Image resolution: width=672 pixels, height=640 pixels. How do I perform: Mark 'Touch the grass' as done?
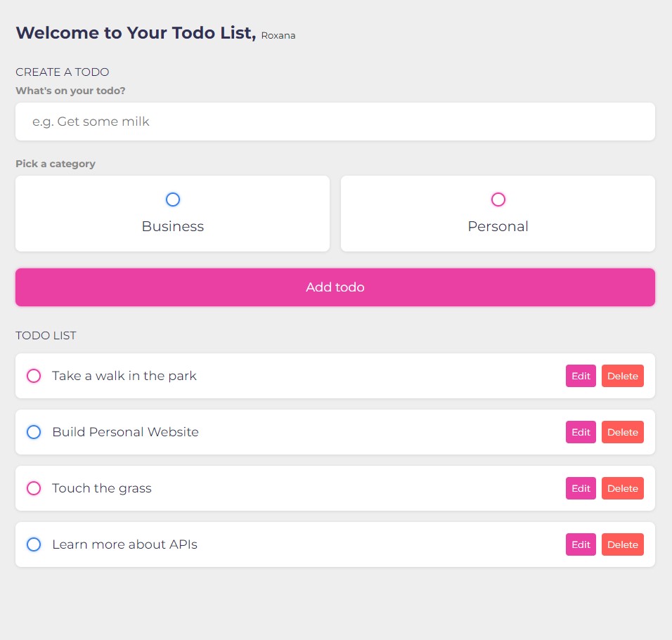[x=34, y=488]
